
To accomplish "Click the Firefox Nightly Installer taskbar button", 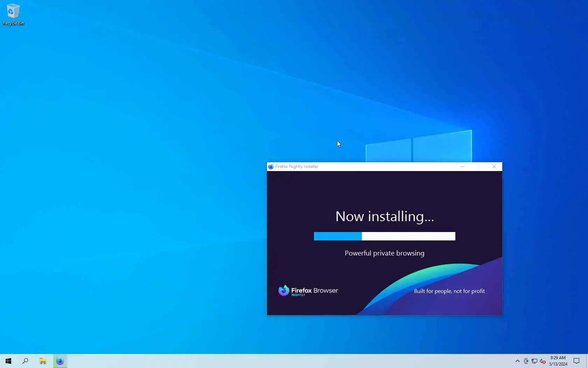I will tap(60, 361).
